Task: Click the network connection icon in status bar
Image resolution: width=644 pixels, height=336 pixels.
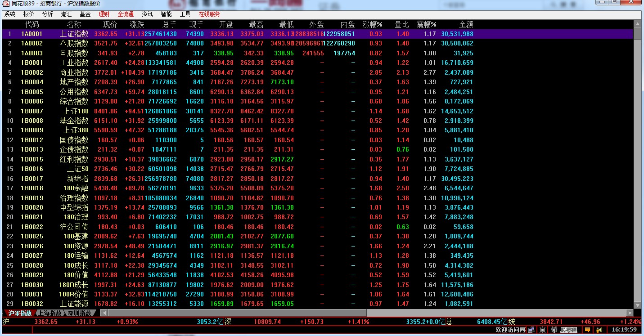Action: point(531,330)
